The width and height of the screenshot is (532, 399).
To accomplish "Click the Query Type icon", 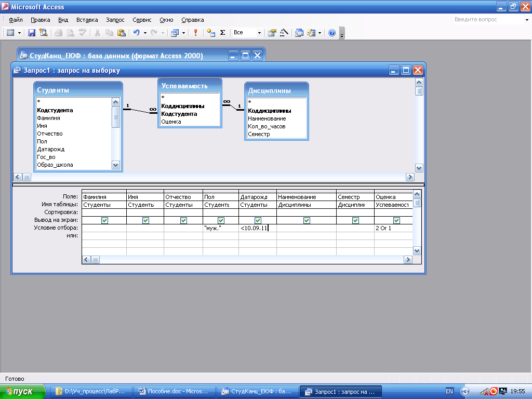I will coord(175,33).
